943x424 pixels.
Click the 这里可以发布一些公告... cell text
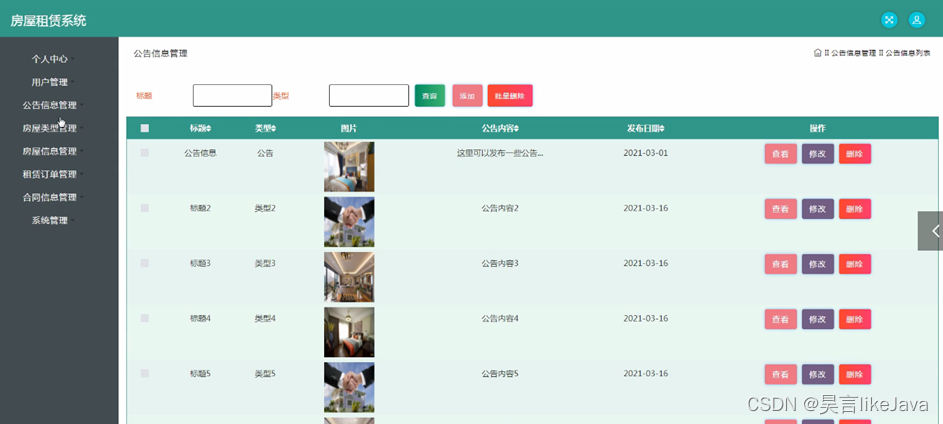point(500,153)
